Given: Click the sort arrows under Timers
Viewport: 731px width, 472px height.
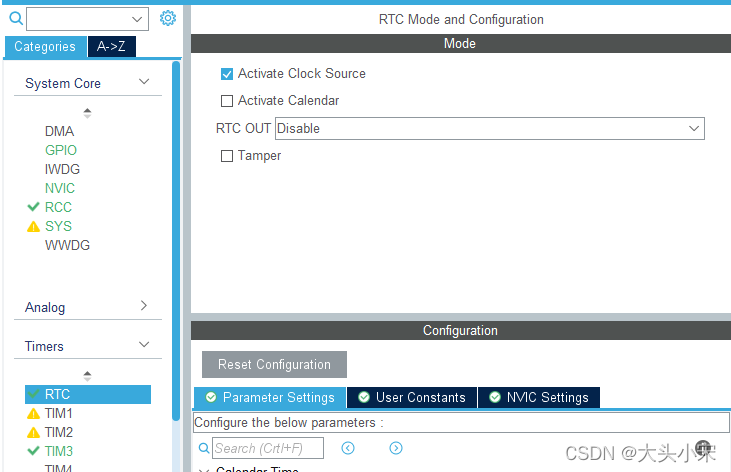Looking at the screenshot, I should (x=87, y=376).
